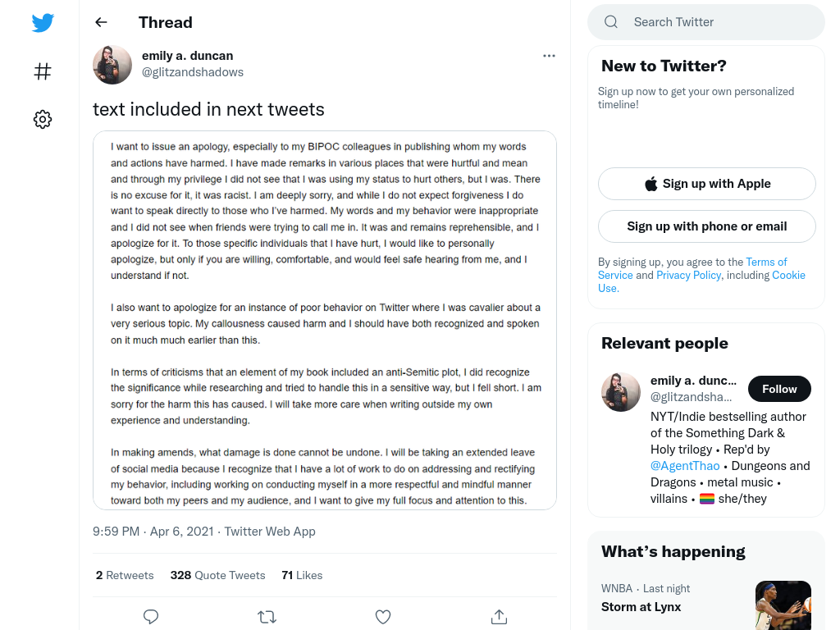The image size is (840, 630).
Task: Like the tweet with heart icon
Action: click(382, 617)
